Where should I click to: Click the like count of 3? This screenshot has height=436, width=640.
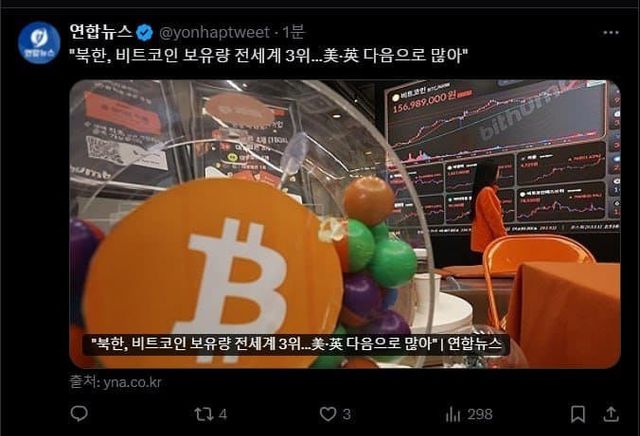[x=347, y=415]
